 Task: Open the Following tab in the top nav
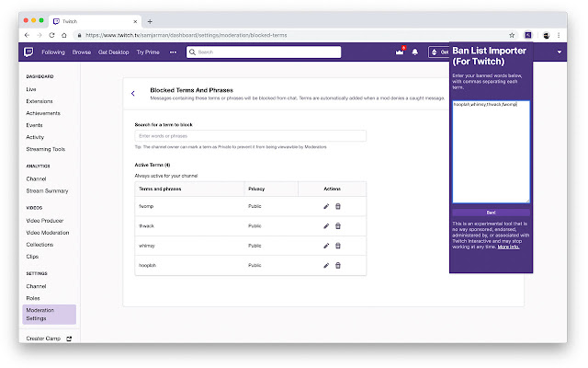pos(53,52)
